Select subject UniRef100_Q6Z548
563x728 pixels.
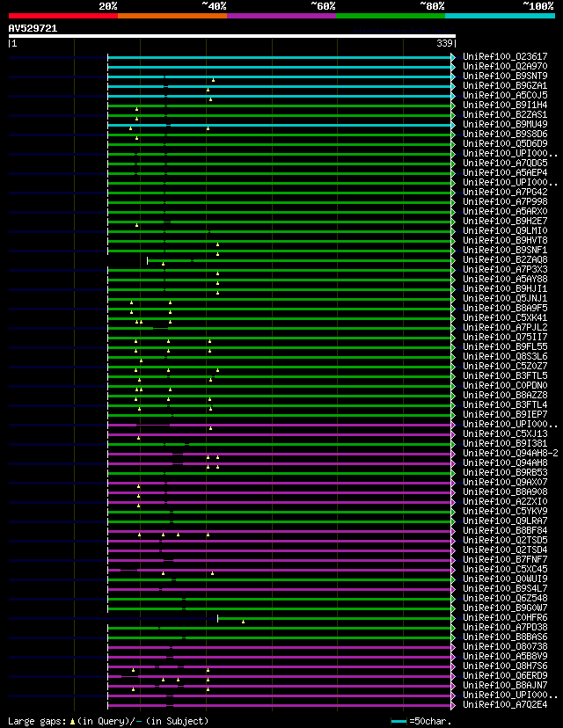point(506,598)
